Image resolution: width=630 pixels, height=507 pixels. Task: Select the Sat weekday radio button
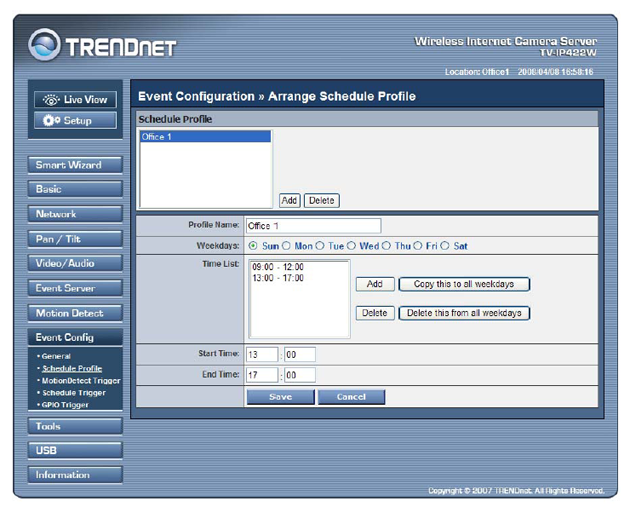point(445,245)
